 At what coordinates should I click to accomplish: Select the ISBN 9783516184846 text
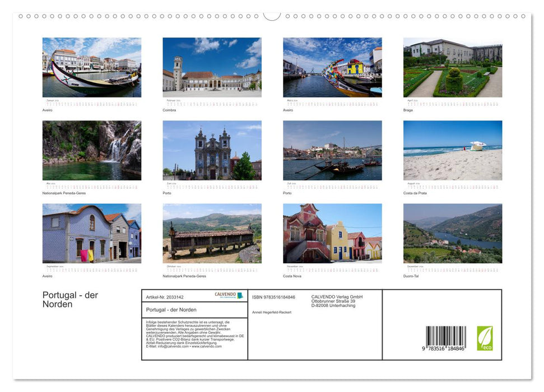coord(273,296)
